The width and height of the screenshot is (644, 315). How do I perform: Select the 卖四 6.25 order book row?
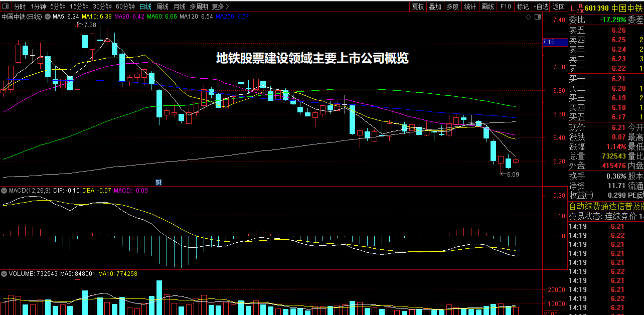click(x=606, y=40)
